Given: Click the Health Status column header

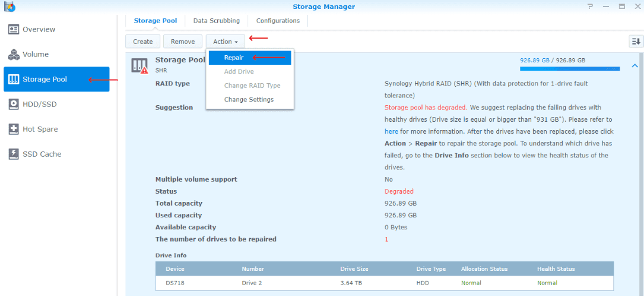Looking at the screenshot, I should [x=556, y=269].
